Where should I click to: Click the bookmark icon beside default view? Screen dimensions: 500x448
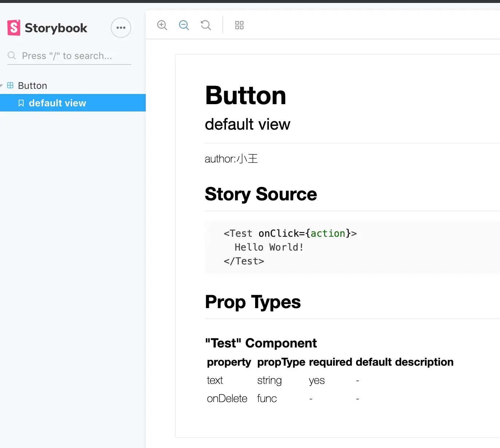(21, 103)
